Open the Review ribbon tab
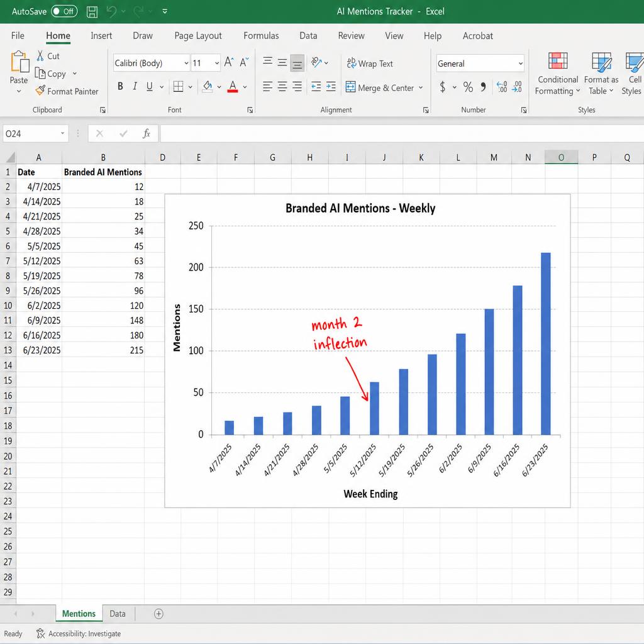The width and height of the screenshot is (644, 644). coord(351,36)
